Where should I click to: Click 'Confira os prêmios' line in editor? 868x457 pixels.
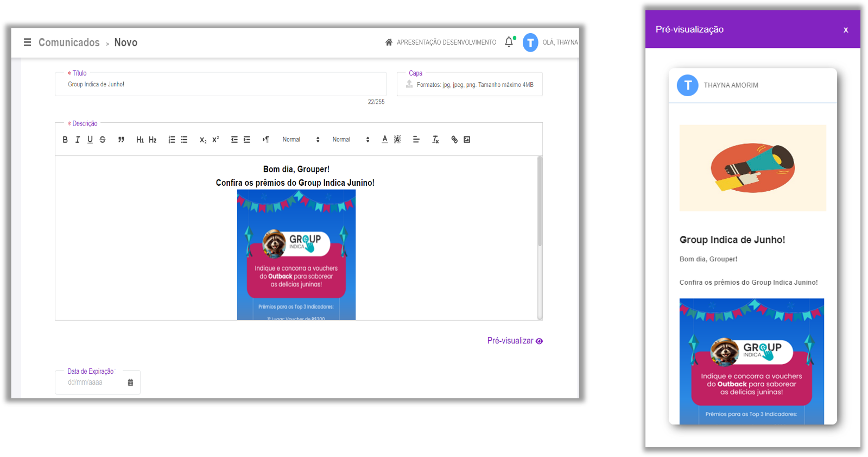(295, 183)
